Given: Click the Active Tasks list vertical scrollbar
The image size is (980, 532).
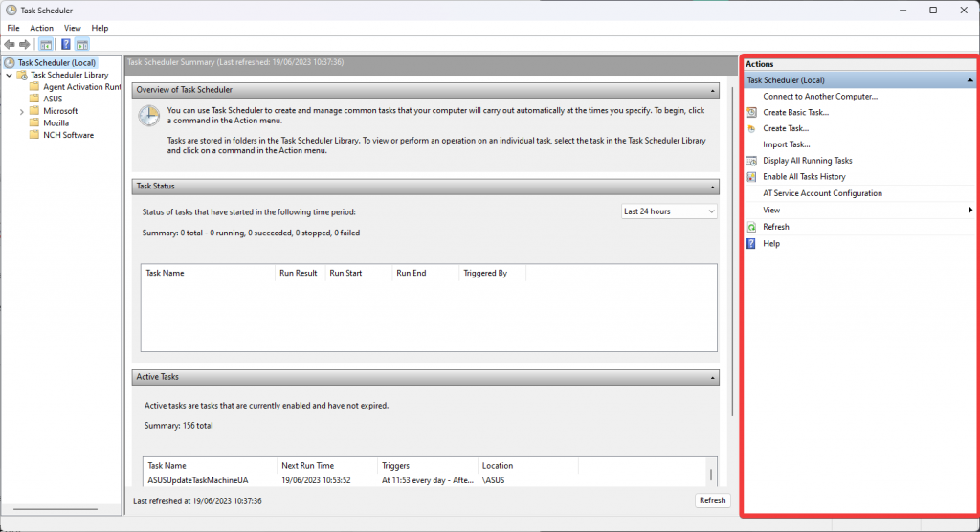Looking at the screenshot, I should 710,475.
